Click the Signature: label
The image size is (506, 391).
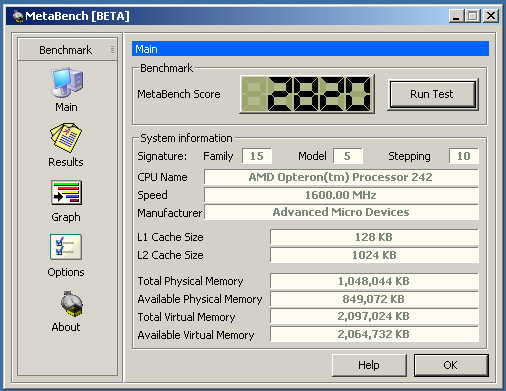(x=162, y=156)
